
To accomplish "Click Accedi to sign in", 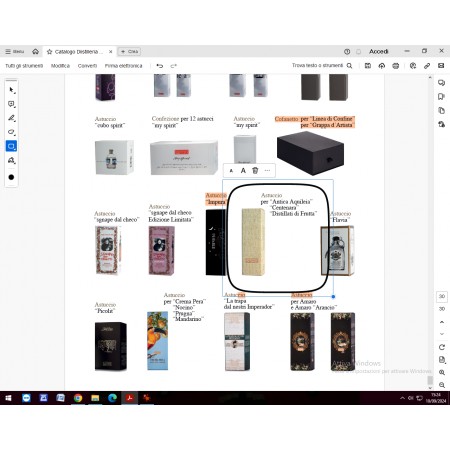I will 378,51.
